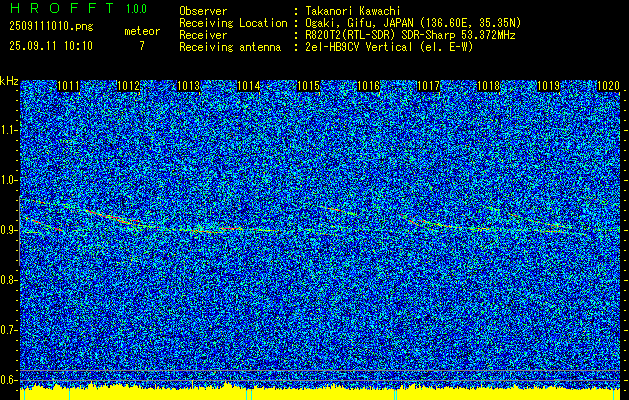629x400 pixels.
Task: Click the 0.8 frequency axis label
Action: point(8,280)
